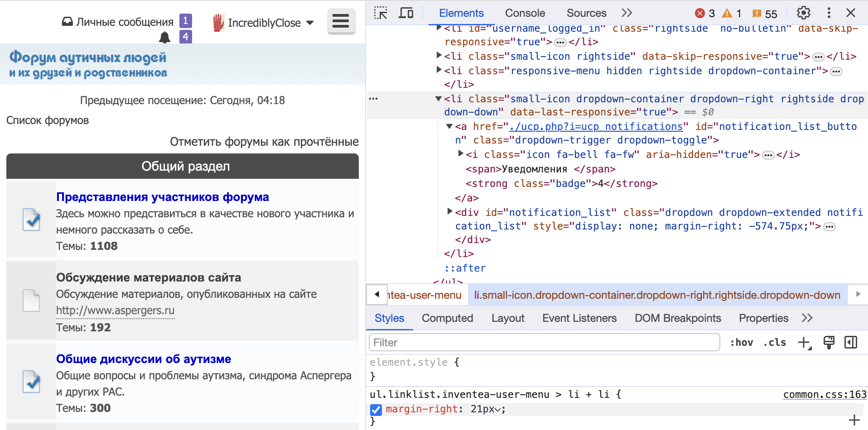Insert style declaration with bottom plus icon
Image resolution: width=868 pixels, height=430 pixels.
click(854, 420)
